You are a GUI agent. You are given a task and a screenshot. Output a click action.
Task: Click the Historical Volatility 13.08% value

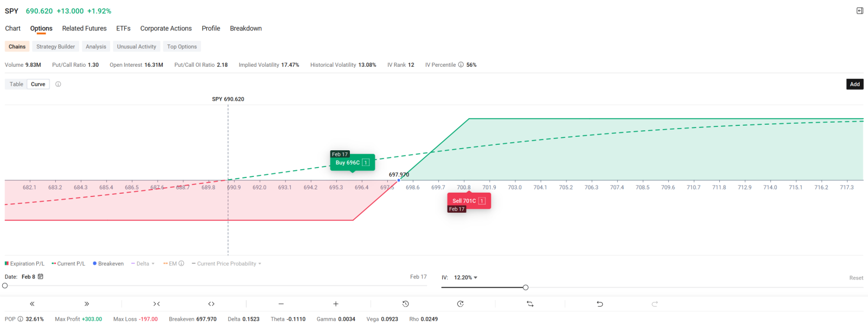tap(367, 65)
